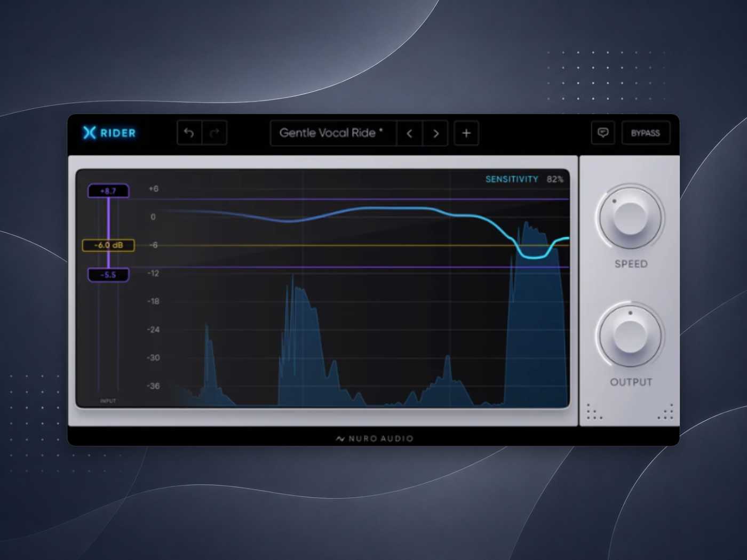This screenshot has width=747, height=560.
Task: Click the 0 scale label
Action: tap(153, 217)
